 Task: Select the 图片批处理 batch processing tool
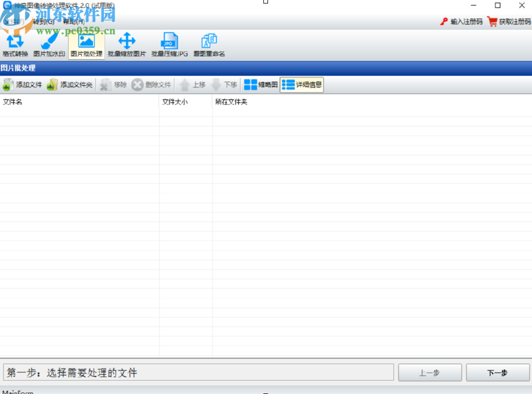pyautogui.click(x=86, y=44)
